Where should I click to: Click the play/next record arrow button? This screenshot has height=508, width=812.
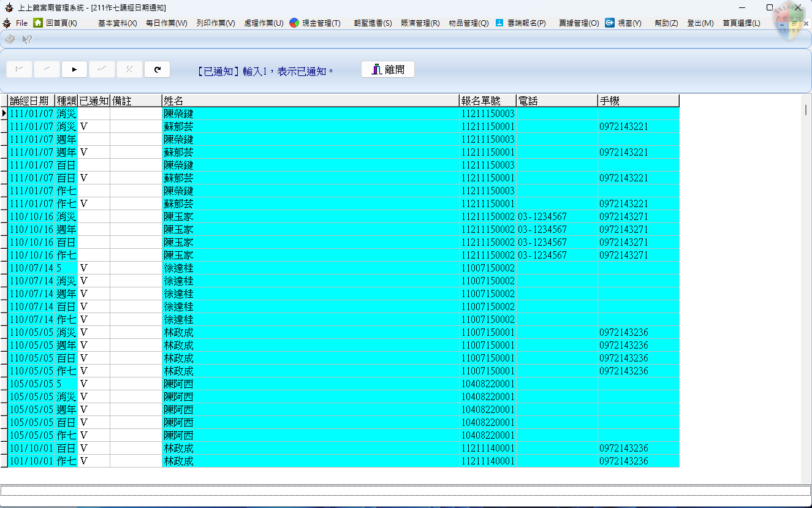click(x=74, y=69)
